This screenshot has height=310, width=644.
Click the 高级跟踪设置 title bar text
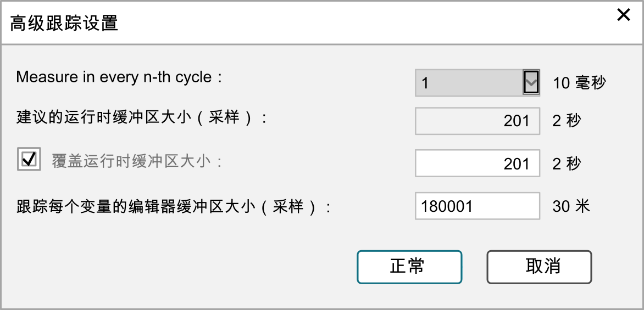click(x=64, y=24)
